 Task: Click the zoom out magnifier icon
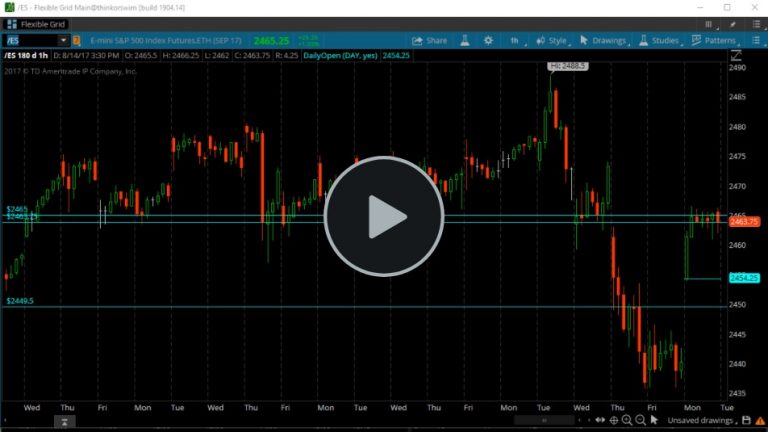click(640, 422)
